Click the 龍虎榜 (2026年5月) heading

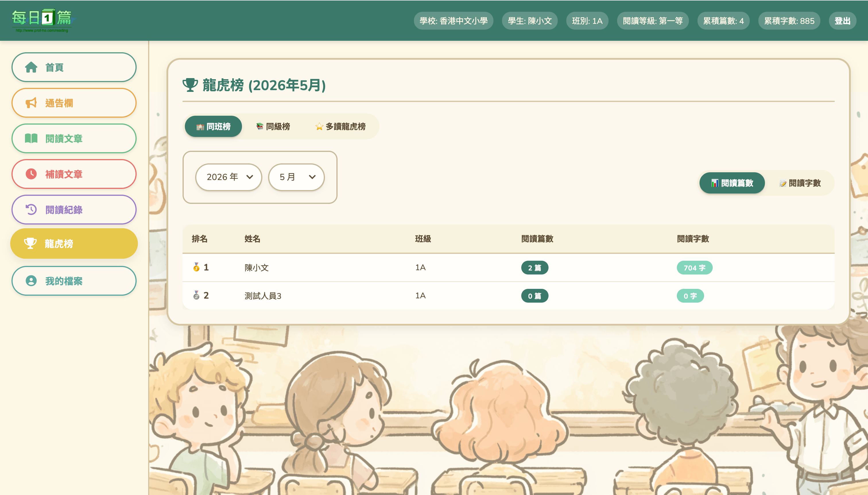tap(264, 85)
